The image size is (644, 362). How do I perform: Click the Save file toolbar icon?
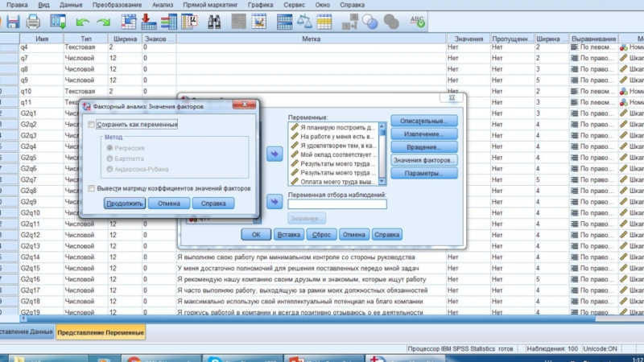click(x=11, y=21)
